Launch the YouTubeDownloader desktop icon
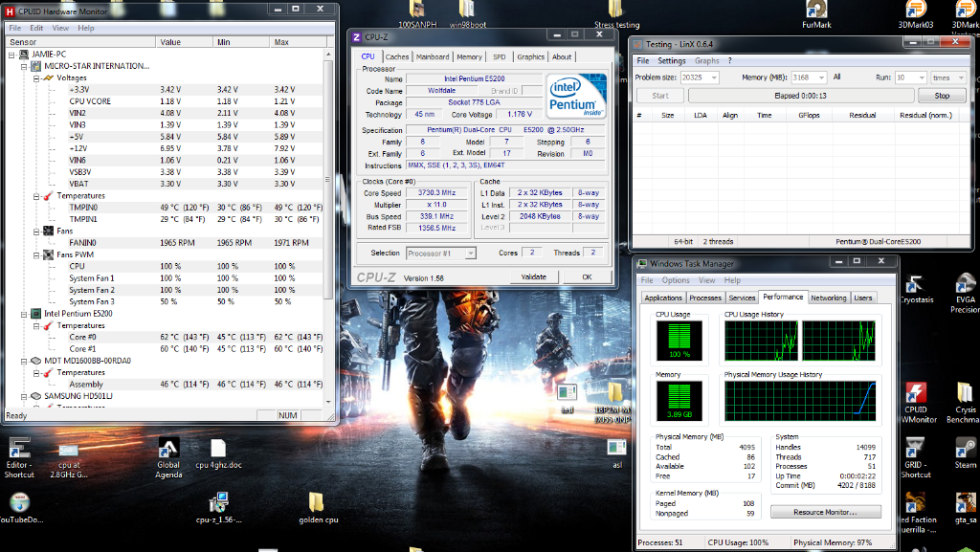Image resolution: width=980 pixels, height=552 pixels. [20, 508]
